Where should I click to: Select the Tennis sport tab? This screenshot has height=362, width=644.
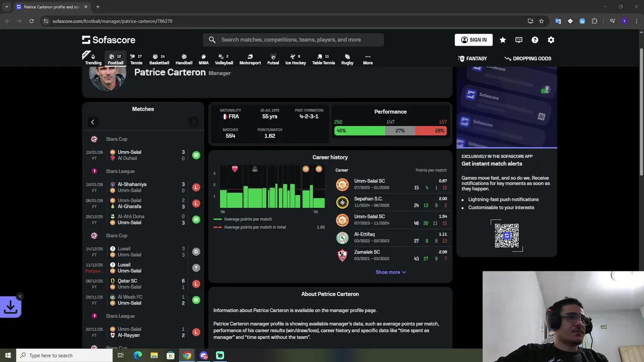pos(136,59)
